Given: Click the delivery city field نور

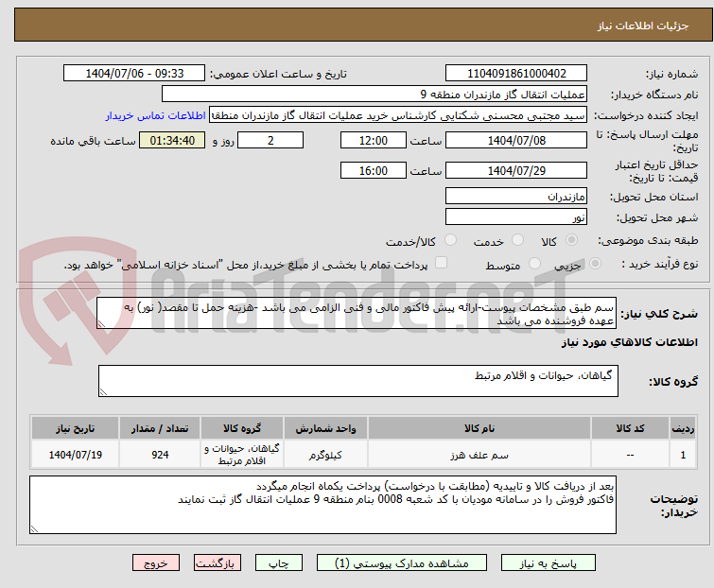Looking at the screenshot, I should click(516, 217).
